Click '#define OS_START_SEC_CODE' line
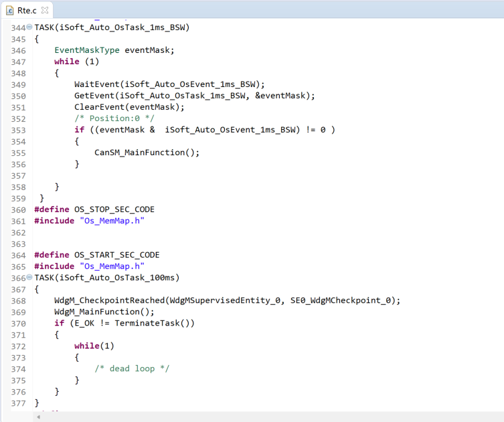This screenshot has width=504, height=422. [x=97, y=255]
